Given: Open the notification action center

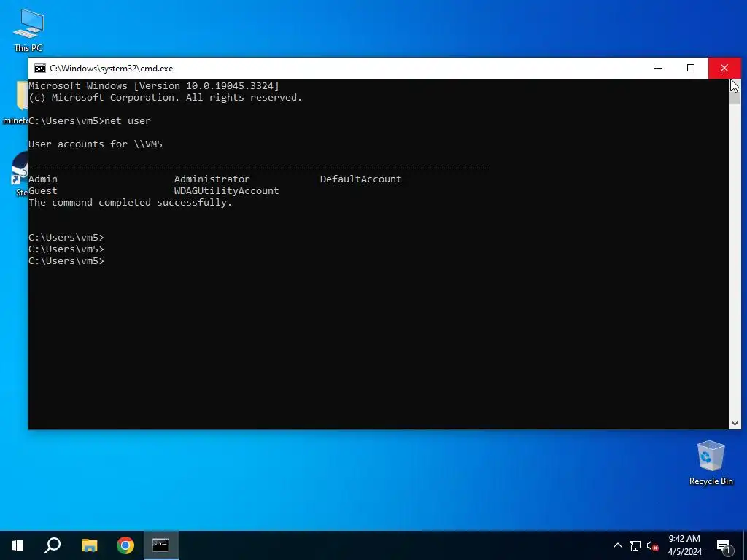Looking at the screenshot, I should click(x=724, y=545).
